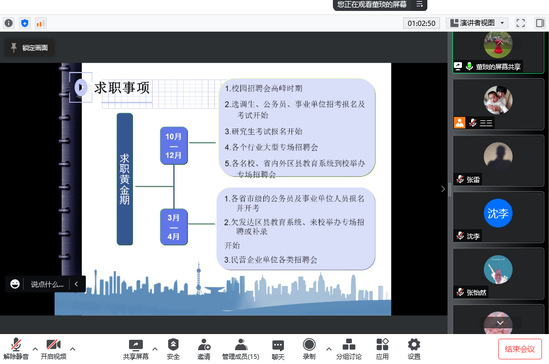Expand the audio options arrow beside unmute

pos(35,349)
